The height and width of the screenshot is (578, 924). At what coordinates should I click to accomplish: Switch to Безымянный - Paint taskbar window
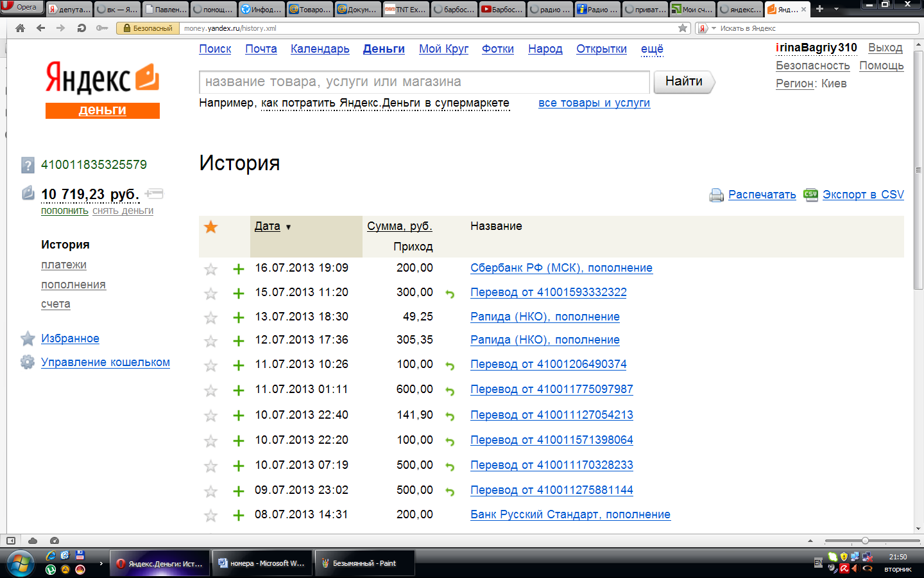point(364,563)
